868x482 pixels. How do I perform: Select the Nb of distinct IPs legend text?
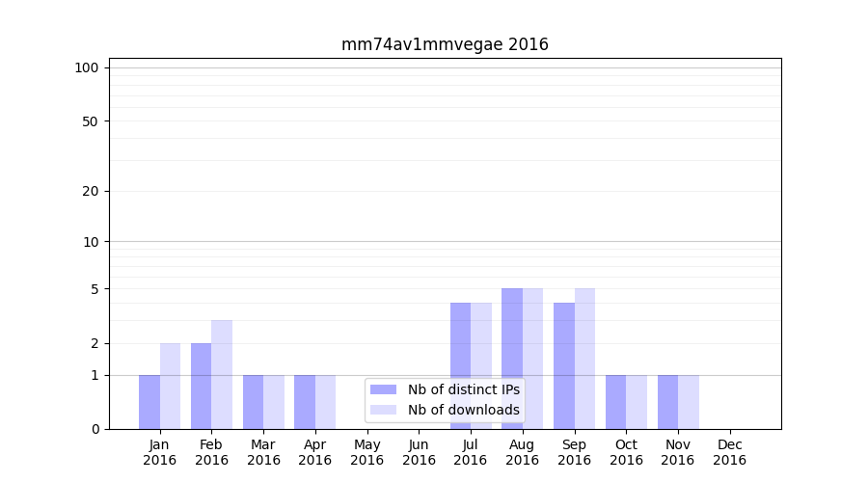click(x=463, y=389)
